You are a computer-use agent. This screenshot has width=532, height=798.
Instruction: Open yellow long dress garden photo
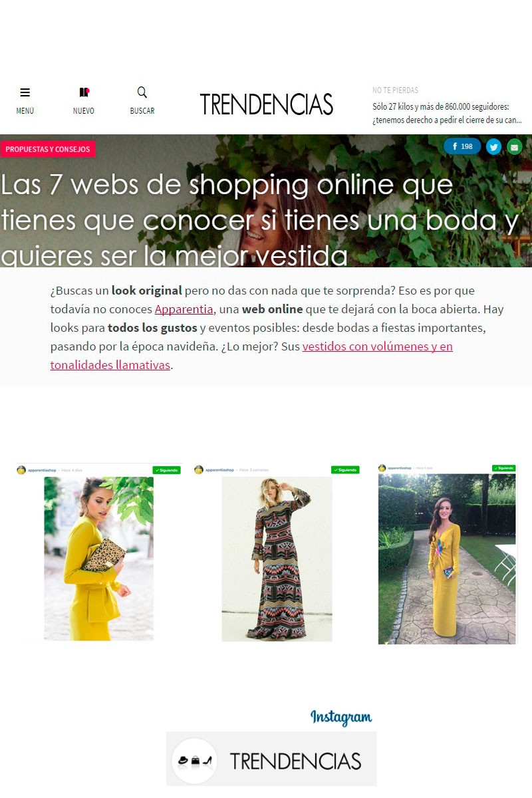point(447,559)
